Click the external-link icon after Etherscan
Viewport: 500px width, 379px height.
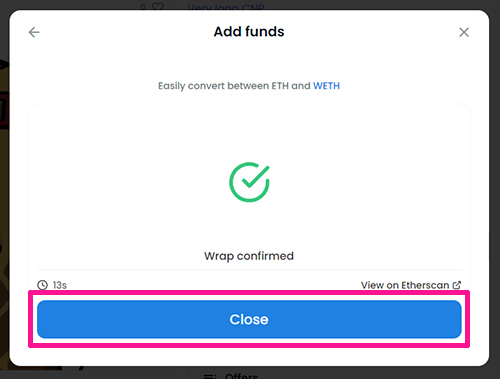click(x=457, y=285)
